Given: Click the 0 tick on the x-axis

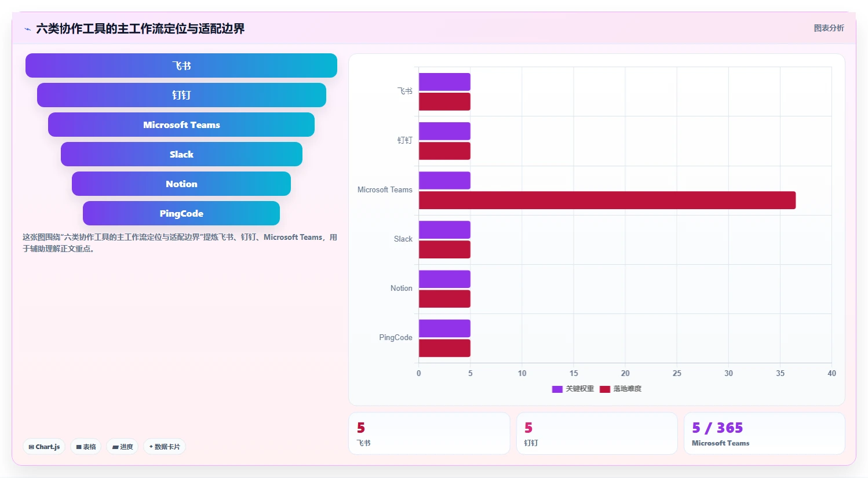Looking at the screenshot, I should point(419,373).
